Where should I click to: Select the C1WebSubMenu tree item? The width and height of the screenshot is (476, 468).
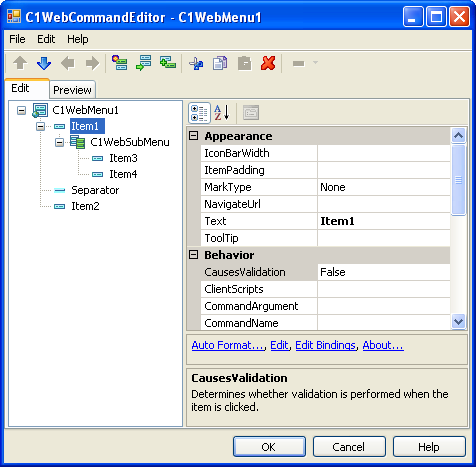pyautogui.click(x=130, y=142)
